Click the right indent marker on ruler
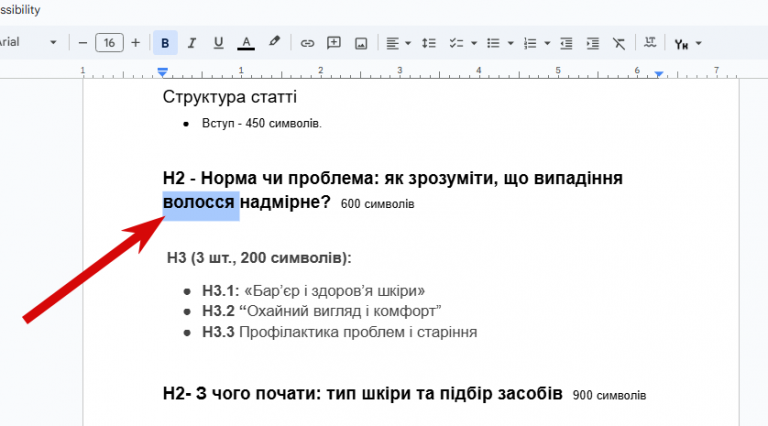Screen dimensions: 768x426 pyautogui.click(x=659, y=74)
